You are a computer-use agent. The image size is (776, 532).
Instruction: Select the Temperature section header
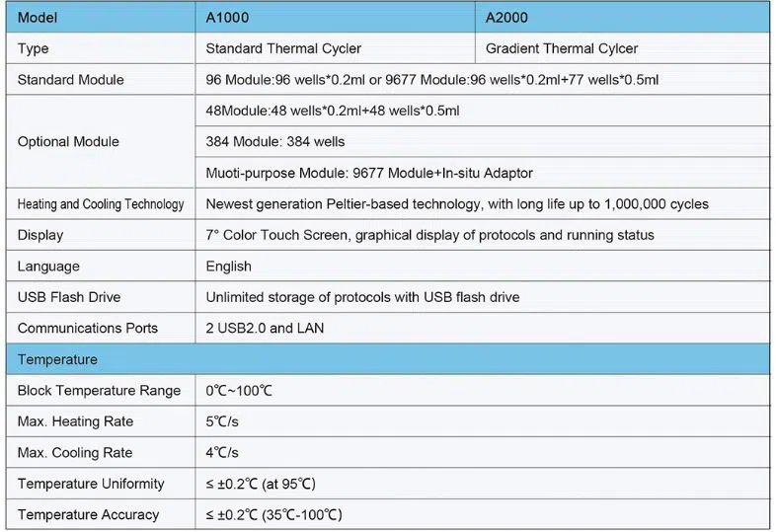57,359
